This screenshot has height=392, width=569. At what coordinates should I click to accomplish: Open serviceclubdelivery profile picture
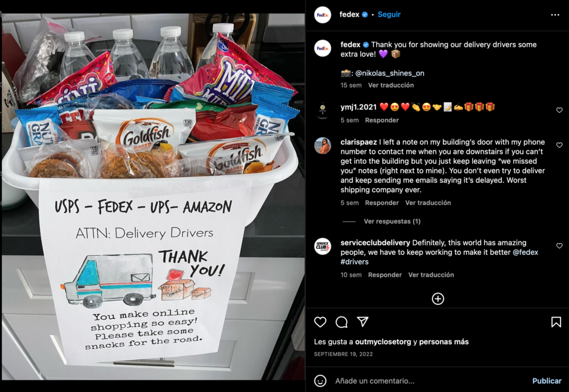coord(322,247)
